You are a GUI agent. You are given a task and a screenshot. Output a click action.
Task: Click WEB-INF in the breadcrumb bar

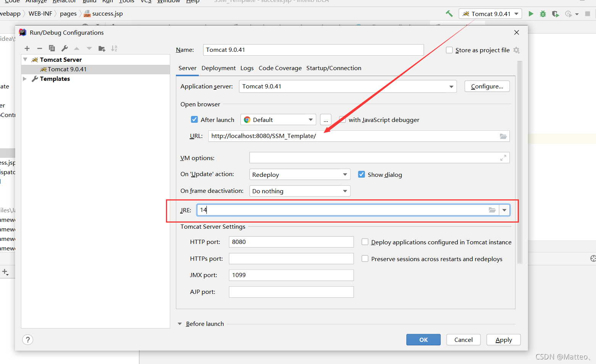[x=40, y=14]
